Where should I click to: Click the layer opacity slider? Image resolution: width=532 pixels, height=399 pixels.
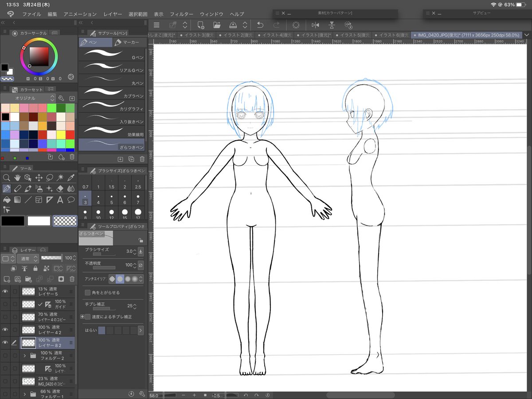point(52,258)
